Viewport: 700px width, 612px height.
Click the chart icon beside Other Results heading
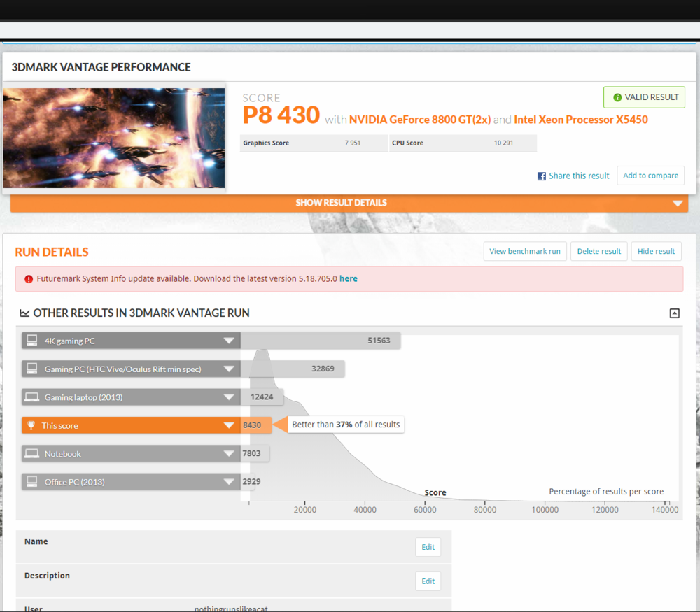[x=24, y=313]
